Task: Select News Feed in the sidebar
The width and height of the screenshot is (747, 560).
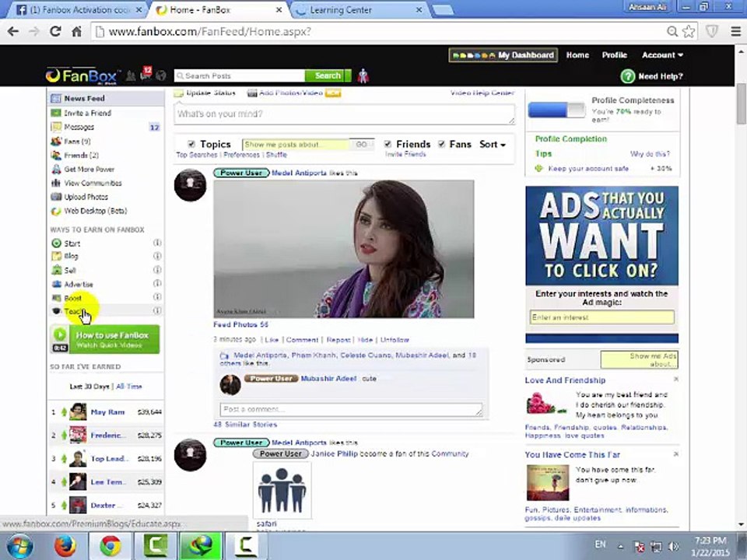Action: pos(106,98)
